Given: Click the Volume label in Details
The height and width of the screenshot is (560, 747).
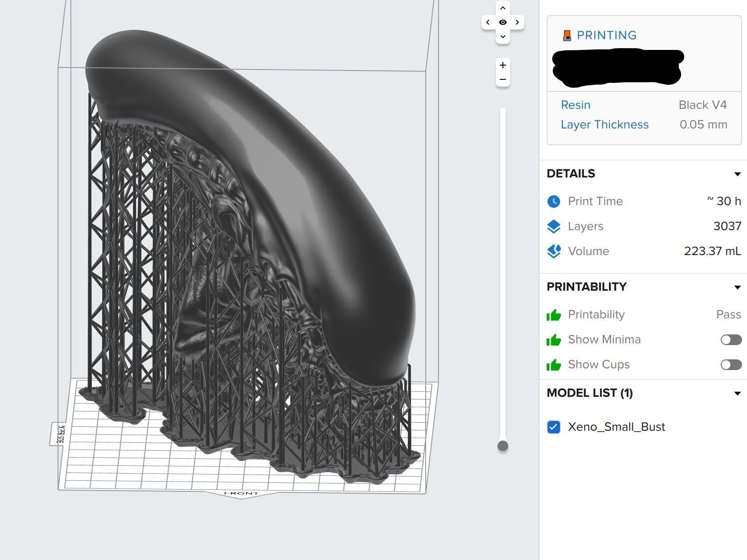Looking at the screenshot, I should point(589,251).
